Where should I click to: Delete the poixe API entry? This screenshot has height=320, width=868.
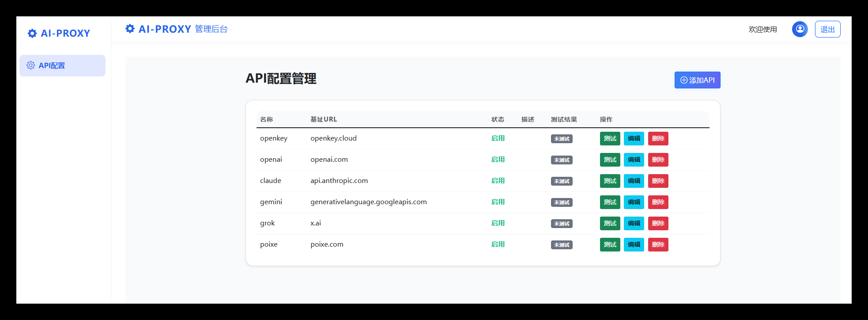click(658, 244)
